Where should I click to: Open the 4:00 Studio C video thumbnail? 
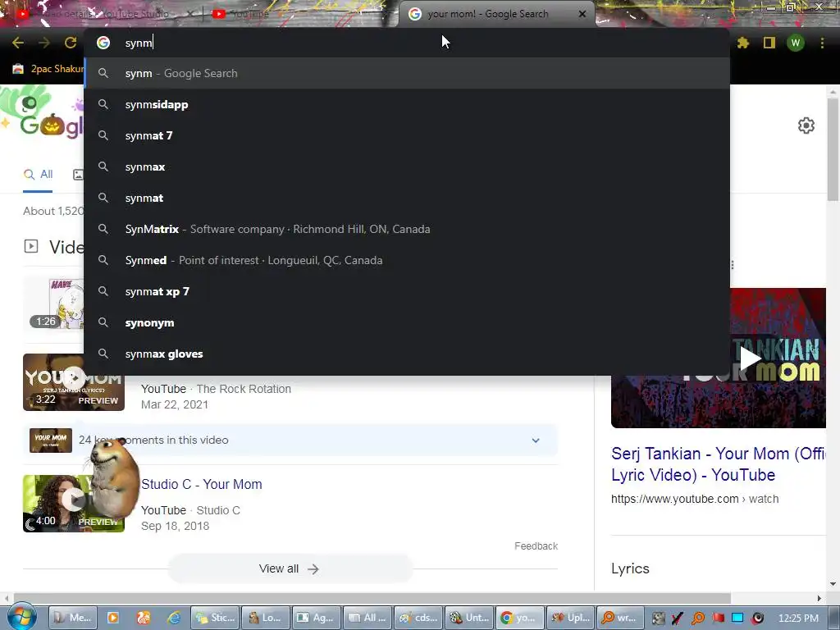pyautogui.click(x=74, y=504)
